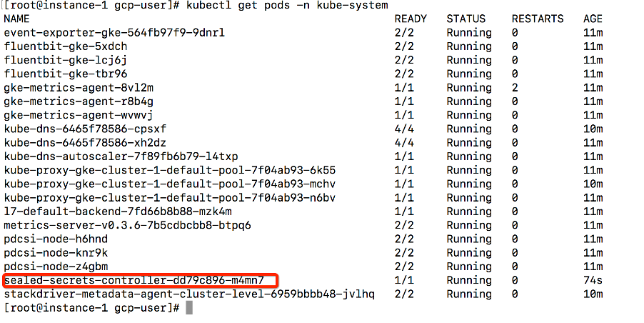Click the AGE column header
Viewport: 644px width, 323px height.
click(593, 19)
